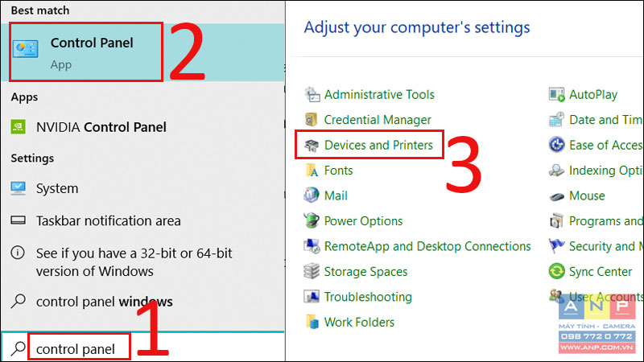Click the Mouse icon
This screenshot has width=644, height=362.
pos(556,196)
